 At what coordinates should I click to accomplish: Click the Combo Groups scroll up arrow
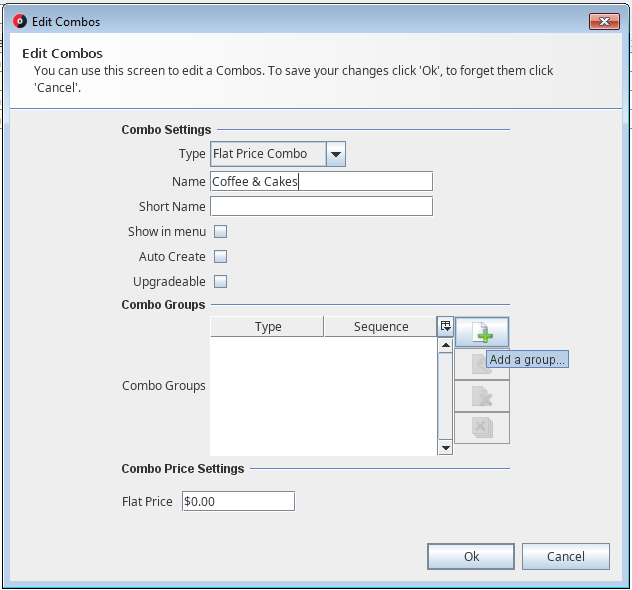[x=446, y=345]
